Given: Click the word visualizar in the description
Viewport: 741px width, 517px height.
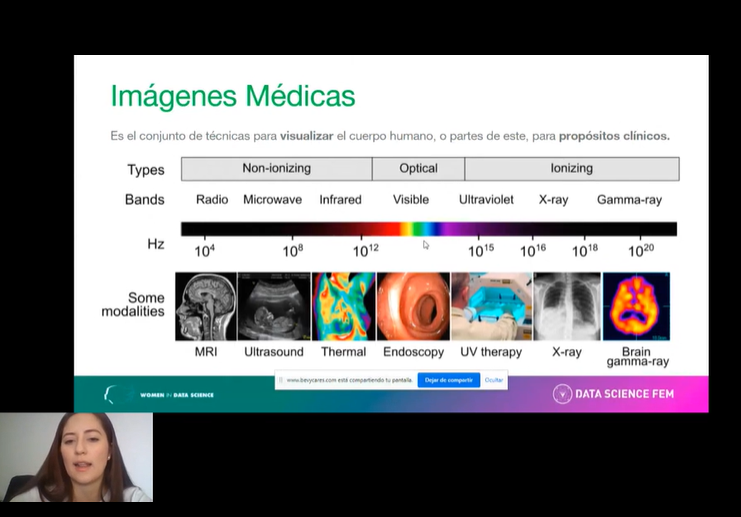Looking at the screenshot, I should pos(307,136).
